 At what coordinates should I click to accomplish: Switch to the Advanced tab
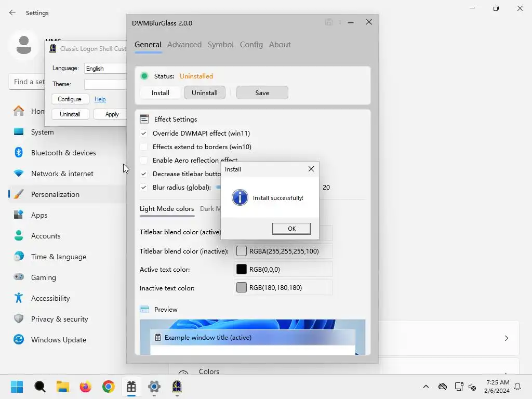[x=184, y=45]
